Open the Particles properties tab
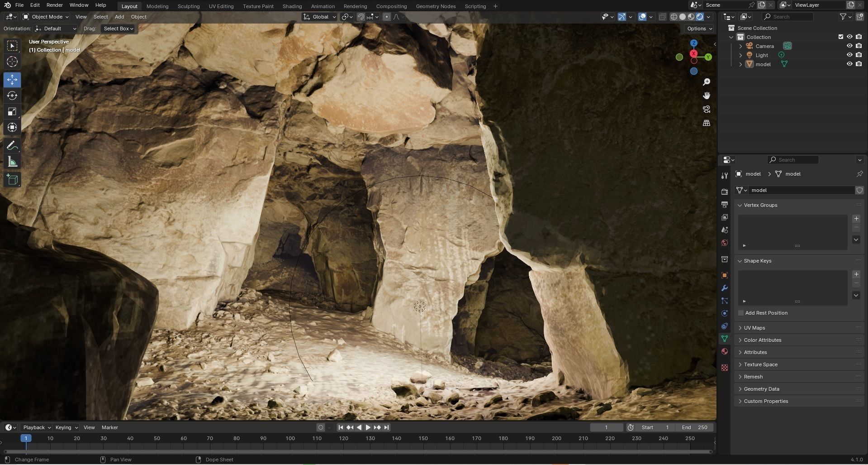Image resolution: width=868 pixels, height=465 pixels. [725, 301]
